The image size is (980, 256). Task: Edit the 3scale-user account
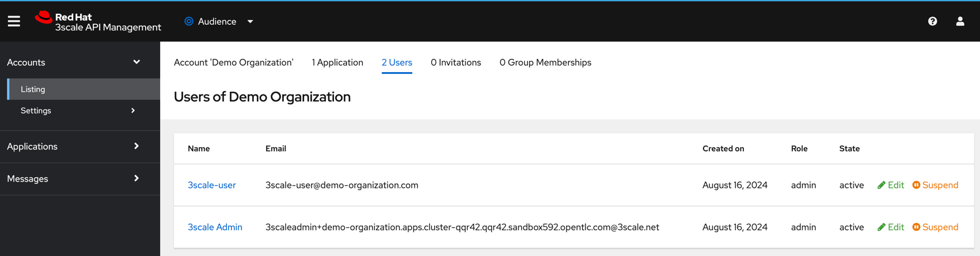coord(891,185)
